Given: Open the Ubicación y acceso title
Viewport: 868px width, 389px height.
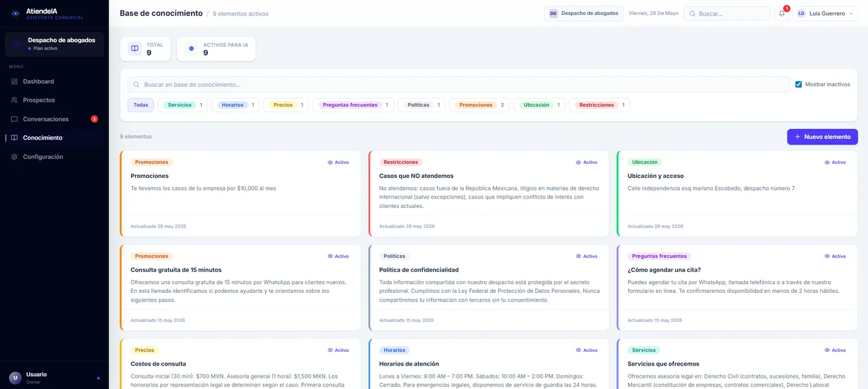Looking at the screenshot, I should click(x=655, y=176).
